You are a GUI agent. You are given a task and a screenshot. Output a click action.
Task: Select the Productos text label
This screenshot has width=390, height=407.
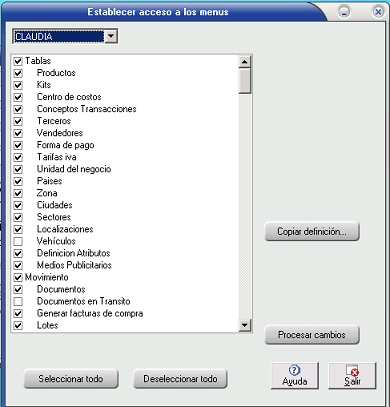[x=56, y=73]
